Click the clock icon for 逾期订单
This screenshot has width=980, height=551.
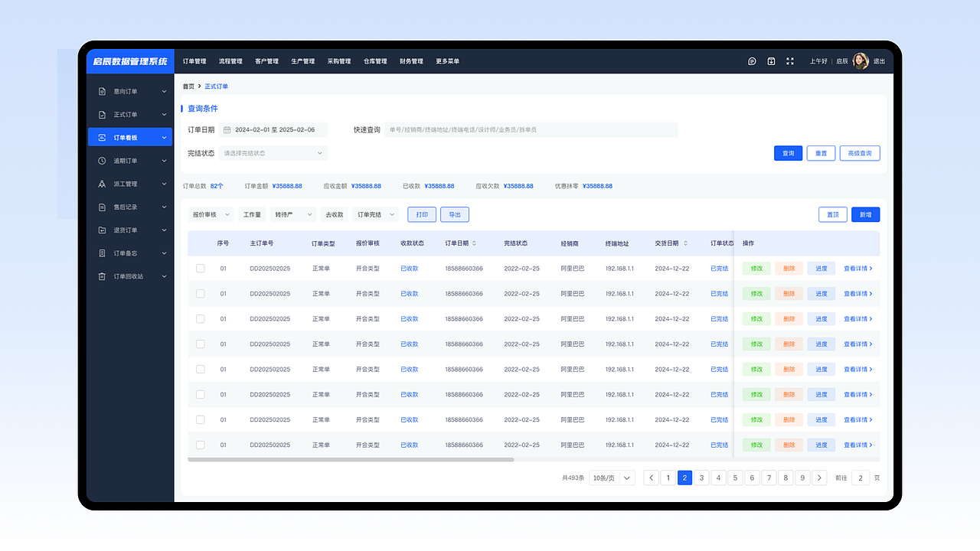103,161
